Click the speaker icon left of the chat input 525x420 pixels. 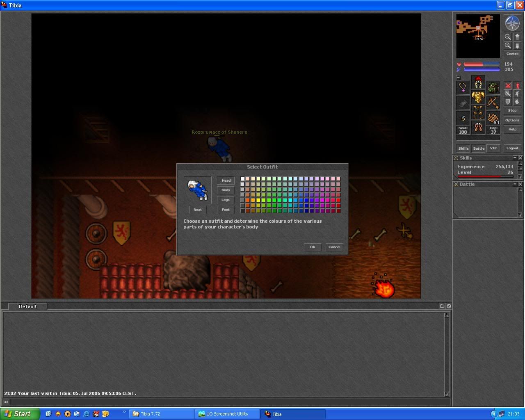coord(6,402)
